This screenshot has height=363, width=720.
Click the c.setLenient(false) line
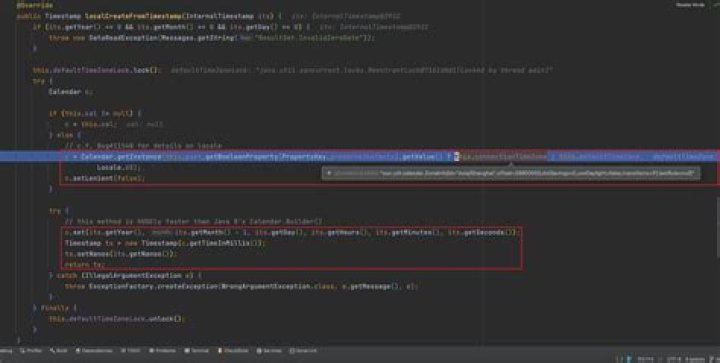point(105,178)
